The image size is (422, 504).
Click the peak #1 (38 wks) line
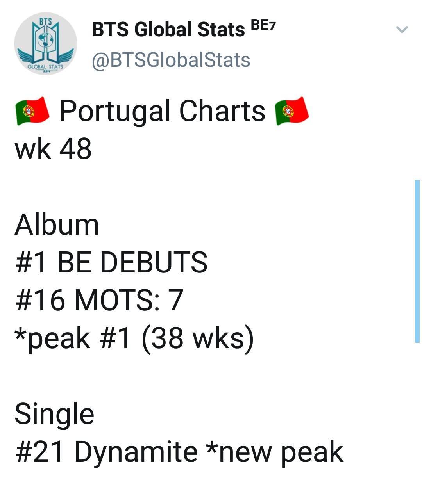tap(134, 338)
